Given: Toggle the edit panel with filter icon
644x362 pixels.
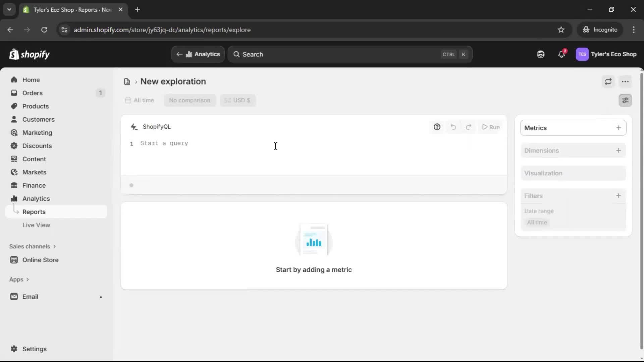Looking at the screenshot, I should [625, 100].
